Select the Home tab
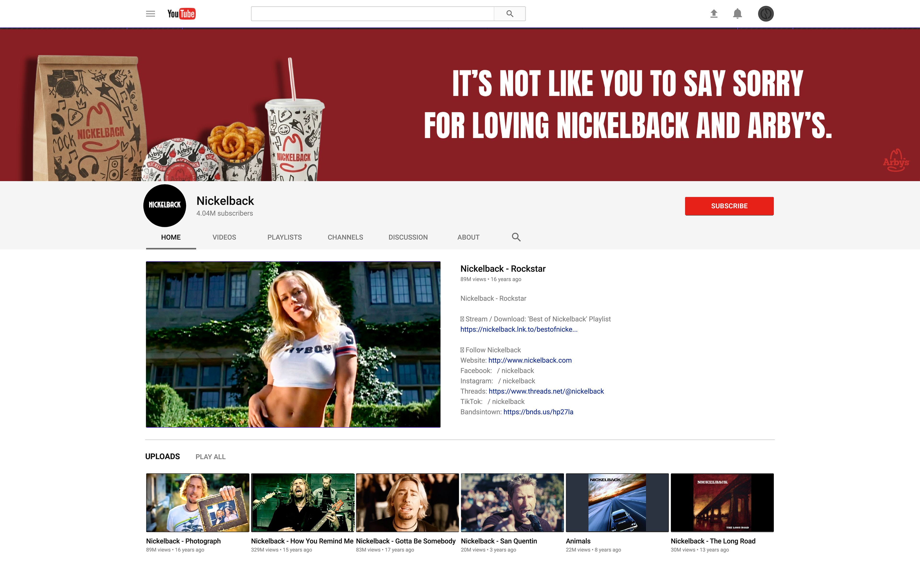Image resolution: width=920 pixels, height=588 pixels. [171, 237]
